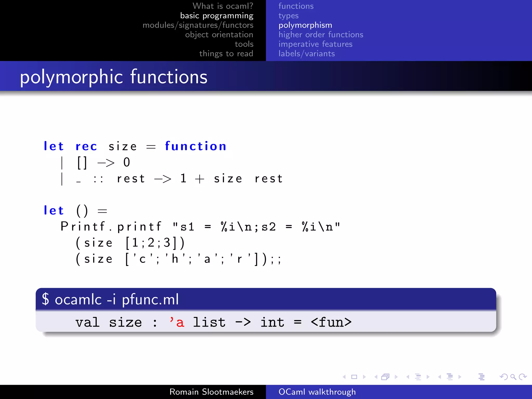Open 'higher order functions' subsection

pos(321,35)
